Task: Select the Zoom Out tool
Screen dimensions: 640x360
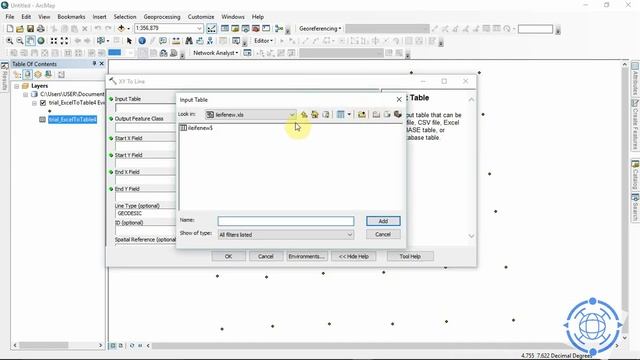Action: (x=20, y=41)
